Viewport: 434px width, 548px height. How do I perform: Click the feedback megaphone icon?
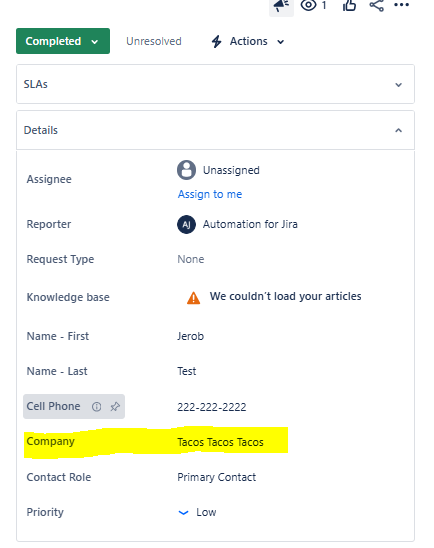coord(281,6)
